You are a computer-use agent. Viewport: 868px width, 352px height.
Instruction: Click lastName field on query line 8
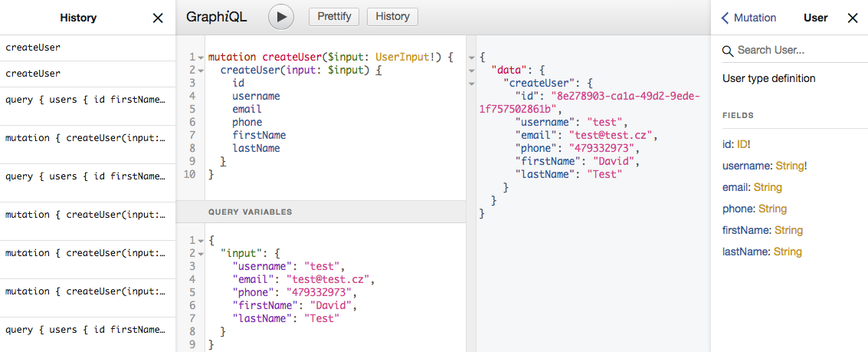coord(257,149)
